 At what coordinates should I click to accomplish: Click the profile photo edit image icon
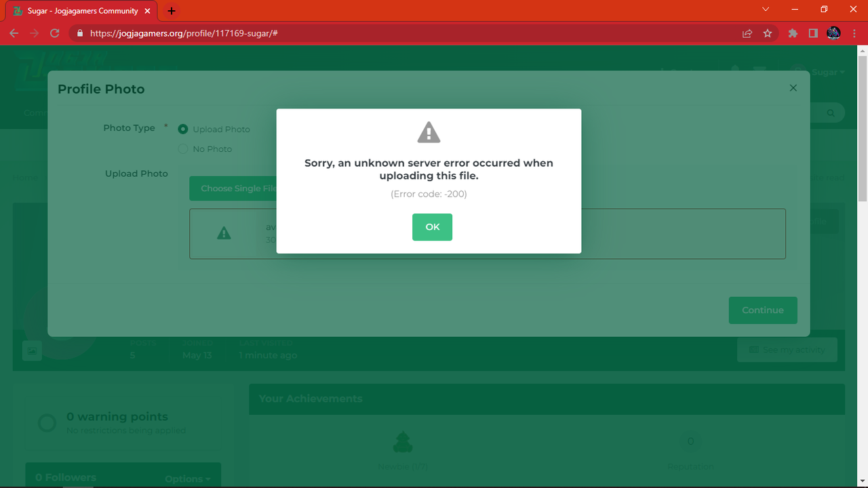click(32, 350)
